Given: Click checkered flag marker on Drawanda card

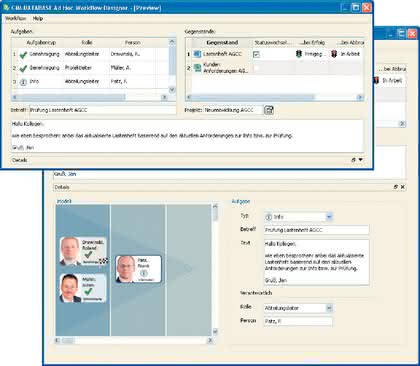Looking at the screenshot, I should point(104,261).
